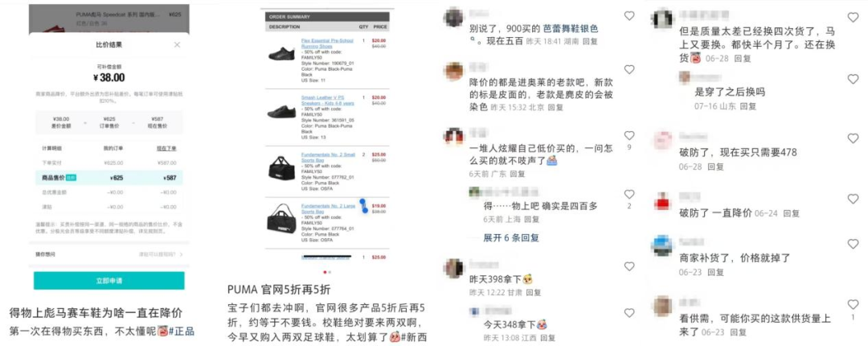868x346 pixels.
Task: Like the 商家补货了 comment
Action: pos(853,244)
